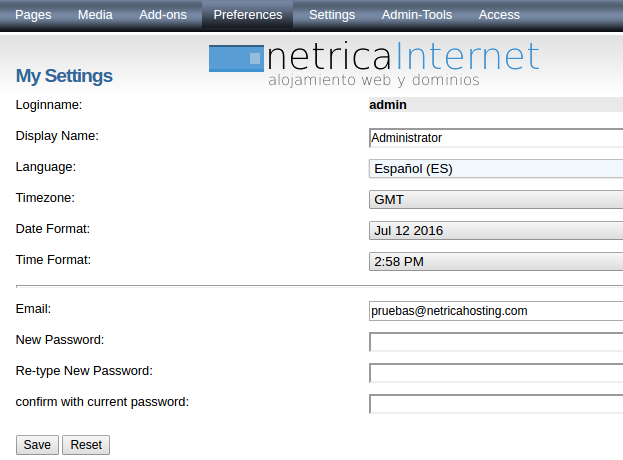Click the admin loginname value
Screen dimensions: 623x460
tap(388, 105)
